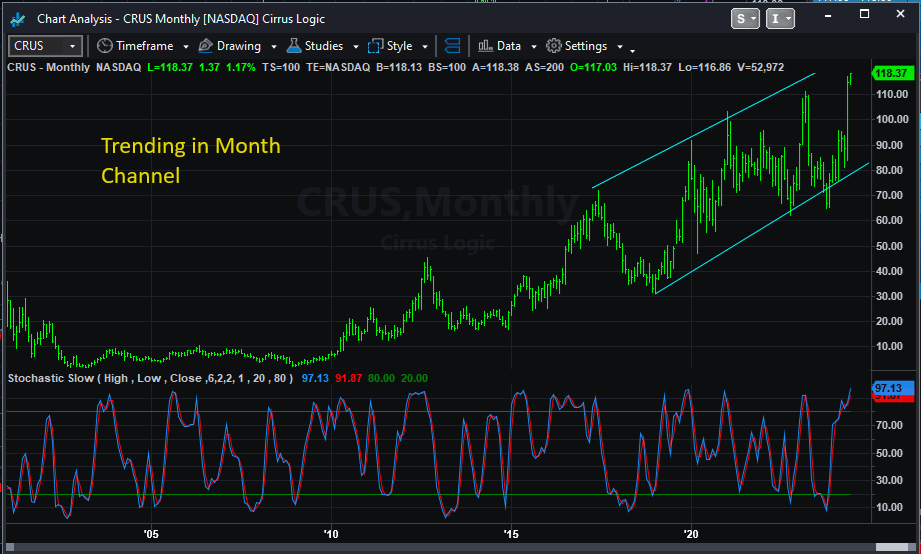Click the '10 time axis label

331,534
